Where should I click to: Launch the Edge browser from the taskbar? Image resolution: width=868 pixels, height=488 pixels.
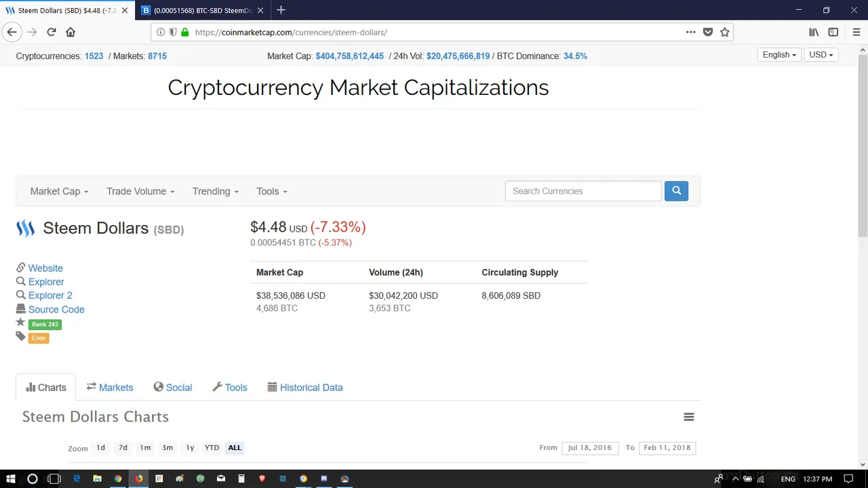tap(77, 479)
